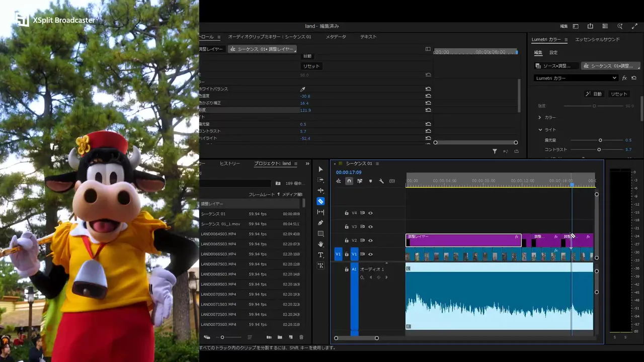The height and width of the screenshot is (362, 644).
Task: Open the workspaces icon in top bar
Action: (576, 26)
